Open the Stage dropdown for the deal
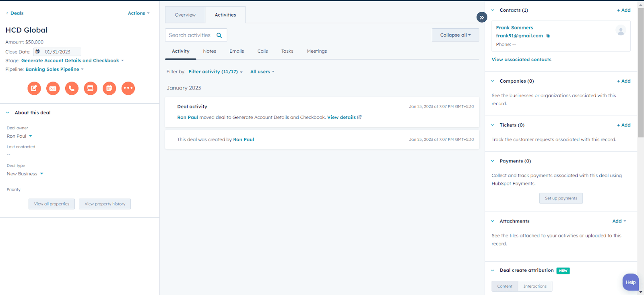This screenshot has width=644, height=295. click(x=72, y=60)
